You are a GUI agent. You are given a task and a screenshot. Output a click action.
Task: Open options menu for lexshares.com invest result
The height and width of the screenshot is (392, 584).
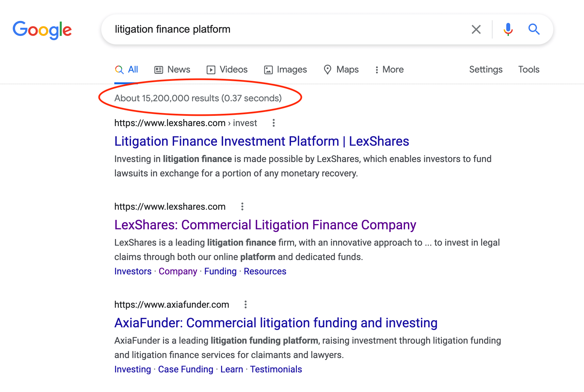pyautogui.click(x=274, y=123)
